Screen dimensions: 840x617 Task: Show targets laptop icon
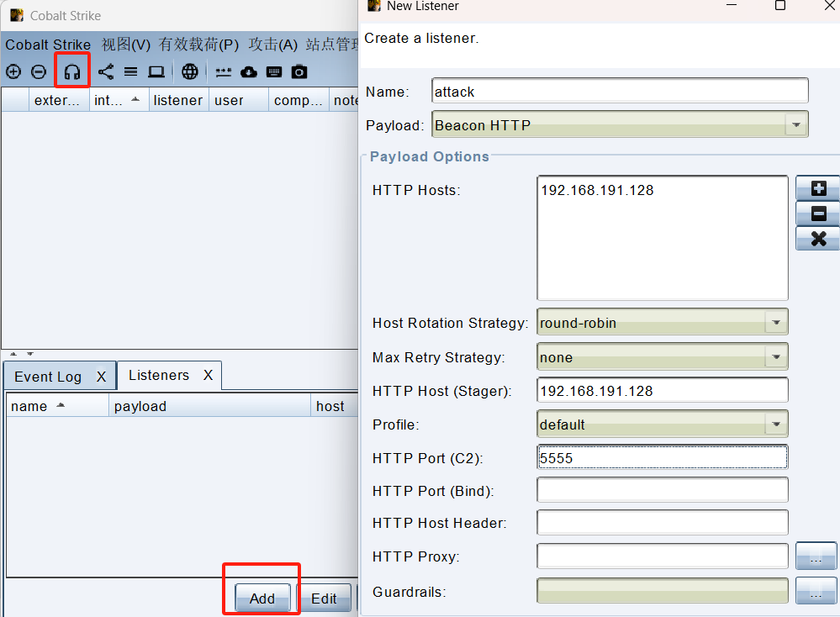[156, 71]
